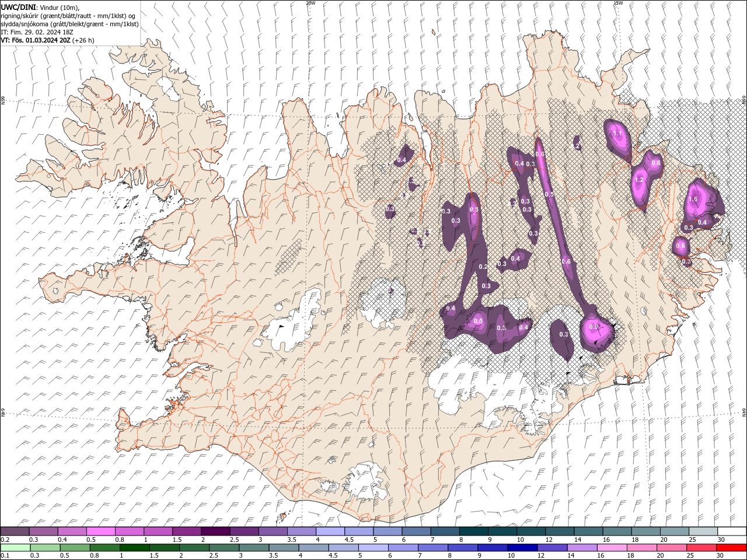The image size is (747, 560).
Task: Click the '(+26 h)' forecast offset text
Action: pyautogui.click(x=84, y=40)
